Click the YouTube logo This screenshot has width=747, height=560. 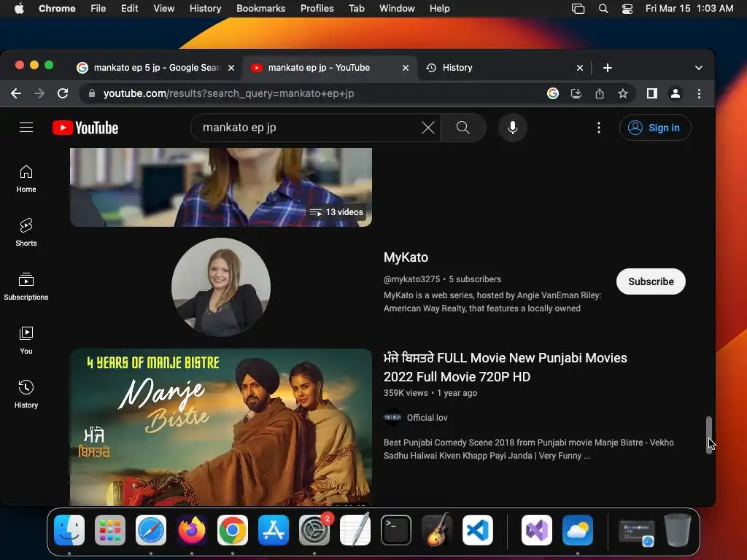click(x=85, y=128)
